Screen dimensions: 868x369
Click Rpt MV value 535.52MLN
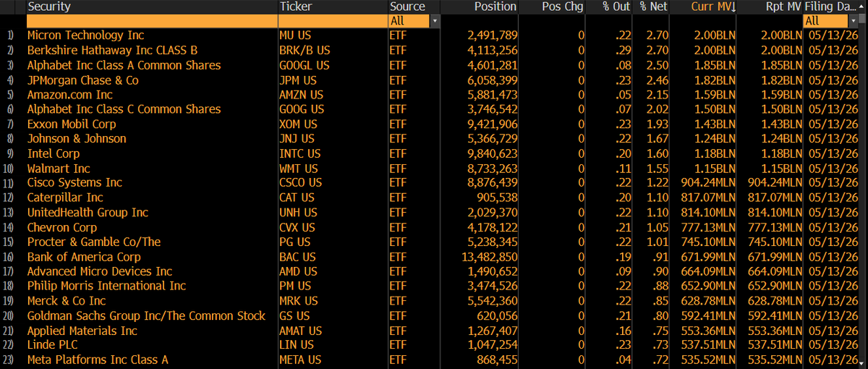775,360
